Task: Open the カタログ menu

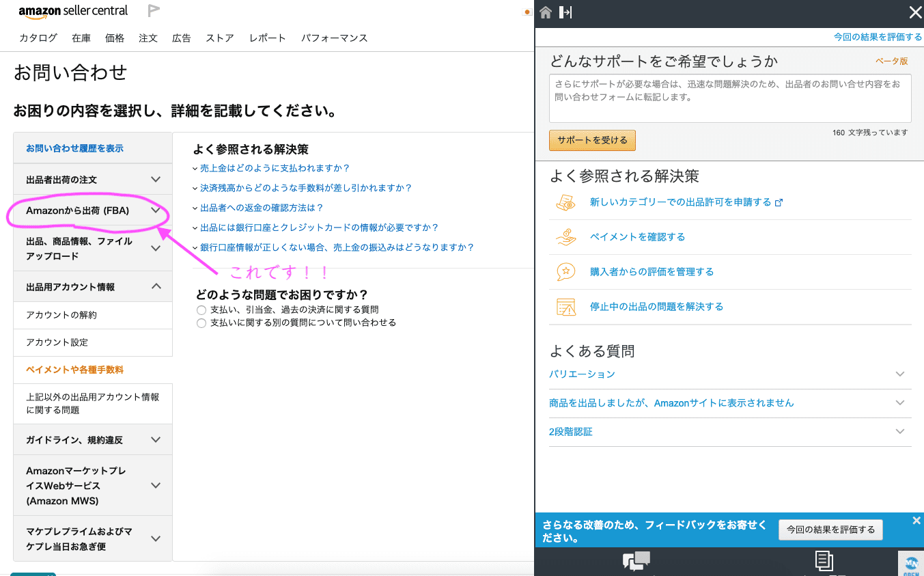Action: pyautogui.click(x=38, y=38)
